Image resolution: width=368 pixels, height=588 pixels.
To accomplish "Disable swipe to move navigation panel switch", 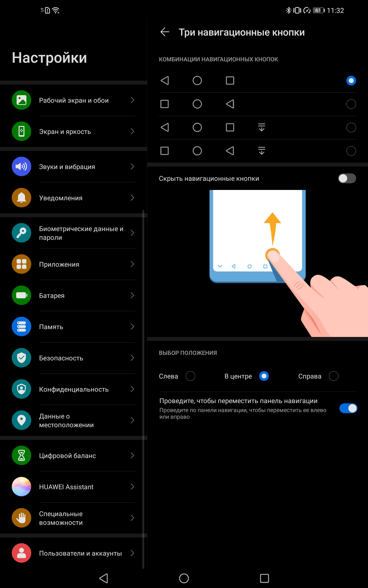I will pos(348,408).
